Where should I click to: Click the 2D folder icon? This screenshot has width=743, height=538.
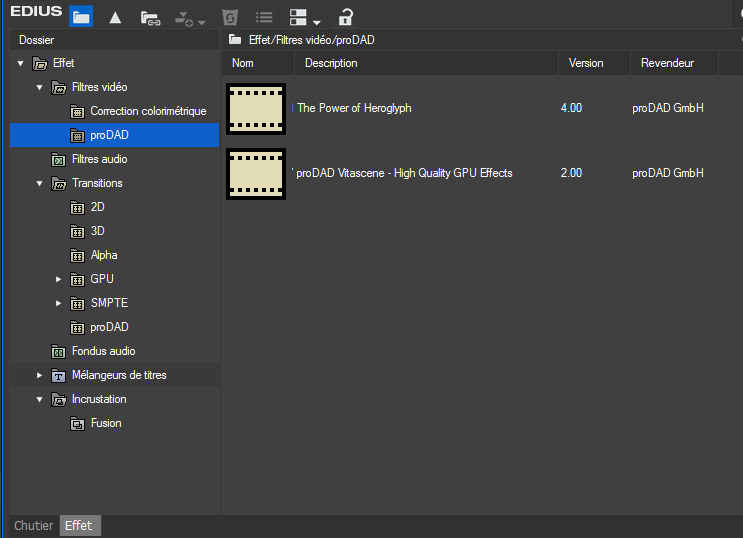pyautogui.click(x=77, y=208)
